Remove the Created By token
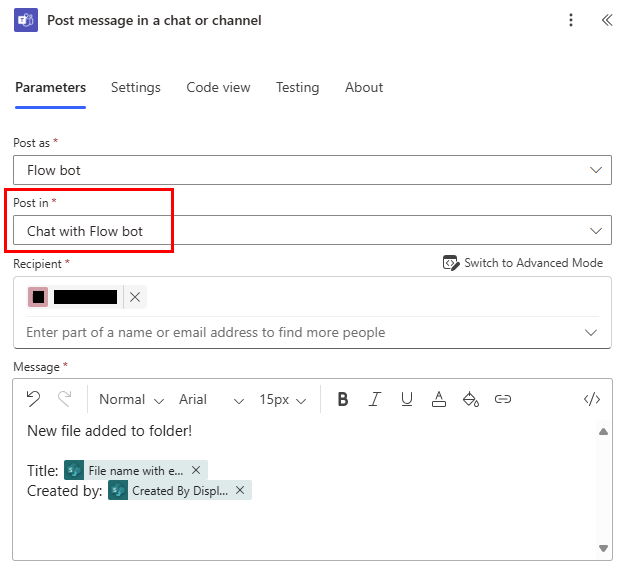 click(x=240, y=490)
